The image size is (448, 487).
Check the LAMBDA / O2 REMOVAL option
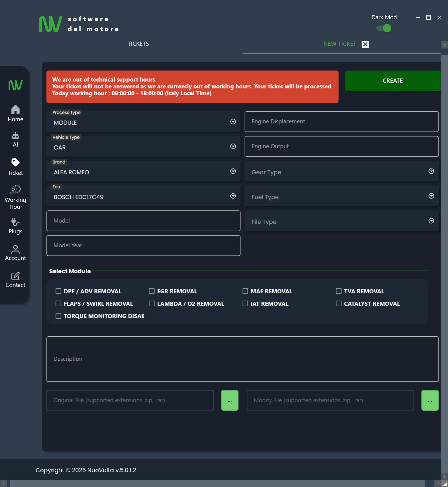click(x=152, y=303)
